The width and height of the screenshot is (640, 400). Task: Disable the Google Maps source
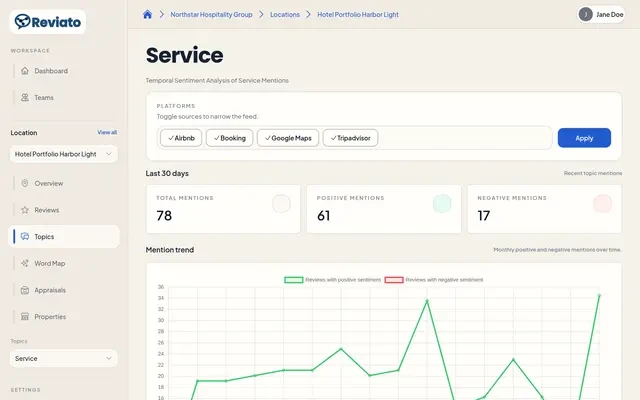288,138
